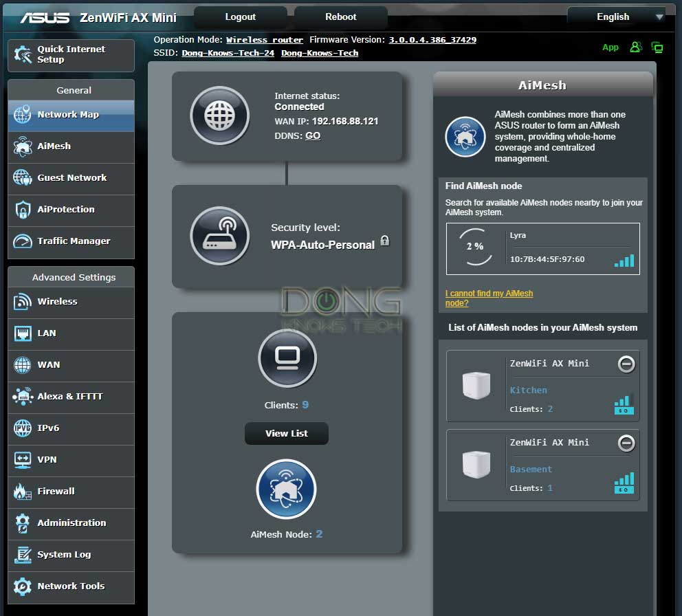Click the Kitchen node device thumbnail
Viewport: 682px width, 616px height.
pos(476,386)
